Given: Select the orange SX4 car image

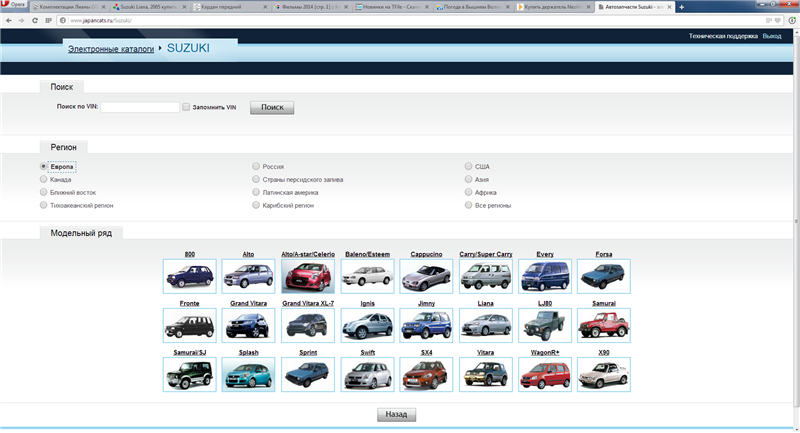Looking at the screenshot, I should coord(427,374).
